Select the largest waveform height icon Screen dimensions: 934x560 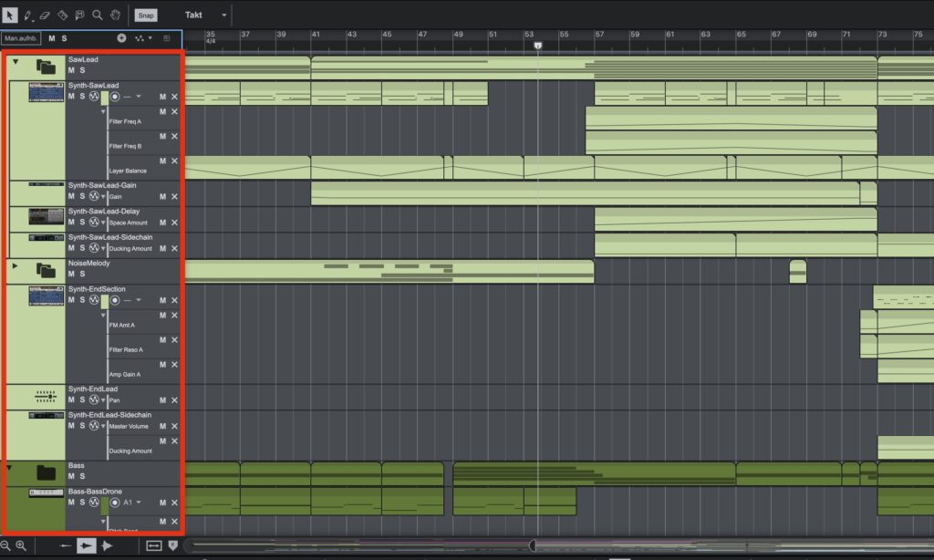pos(108,545)
